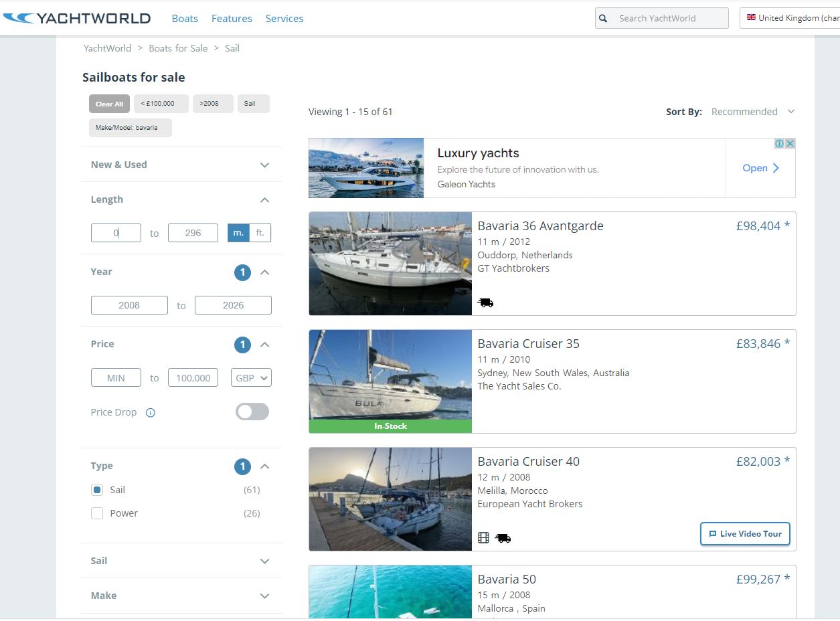Open the Services menu
840x621 pixels.
click(284, 18)
